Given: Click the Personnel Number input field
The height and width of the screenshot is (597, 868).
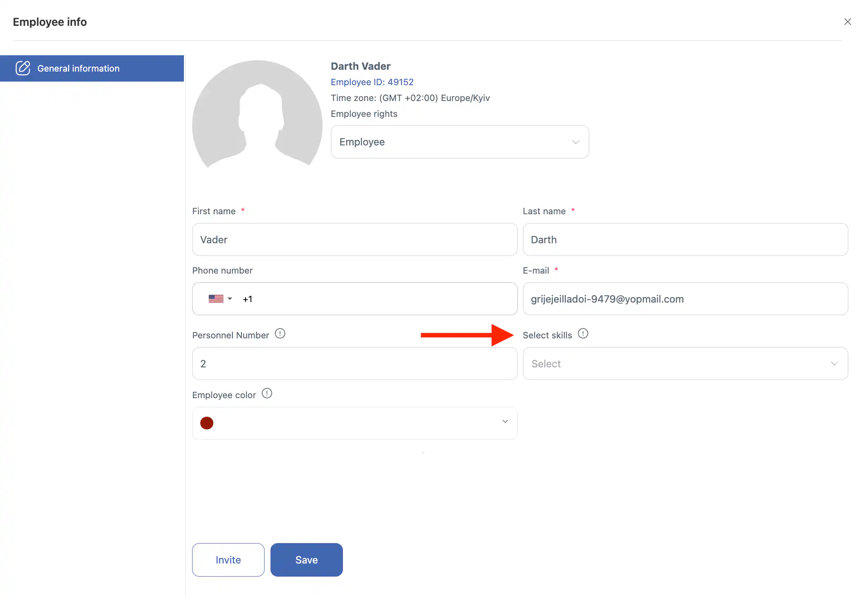Looking at the screenshot, I should click(x=354, y=364).
